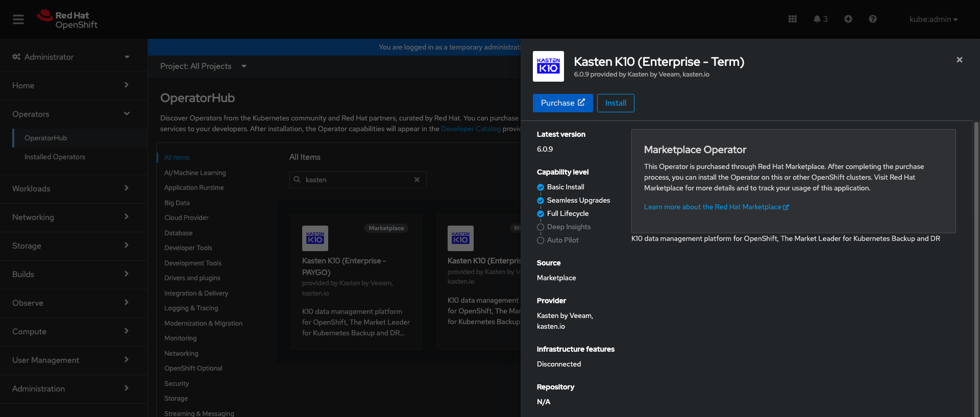Expand the Administration navigation section
Screen dimensions: 980x417
coord(73,388)
